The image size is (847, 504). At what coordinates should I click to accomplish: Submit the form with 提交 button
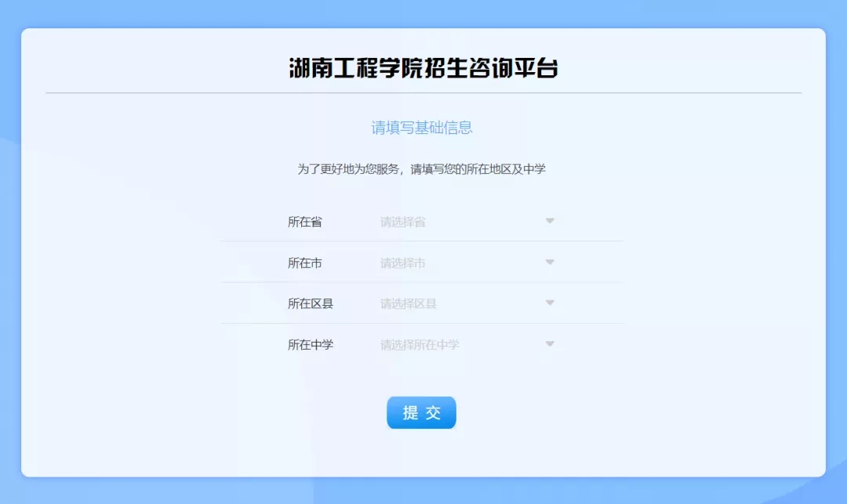(421, 413)
